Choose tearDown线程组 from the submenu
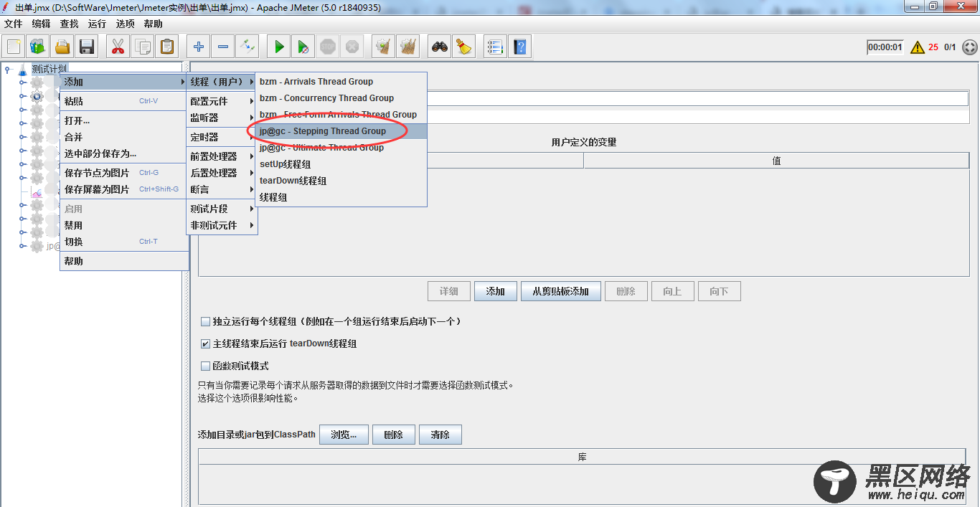This screenshot has width=980, height=507. click(x=341, y=181)
